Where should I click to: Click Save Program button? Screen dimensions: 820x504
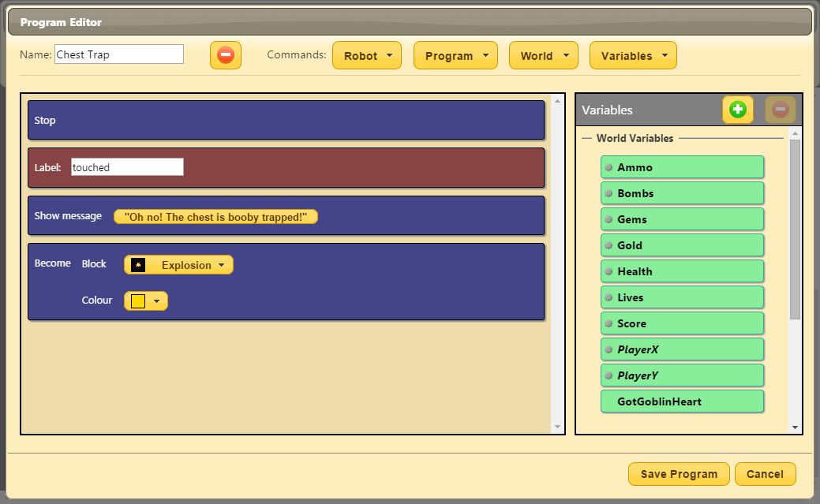[679, 474]
